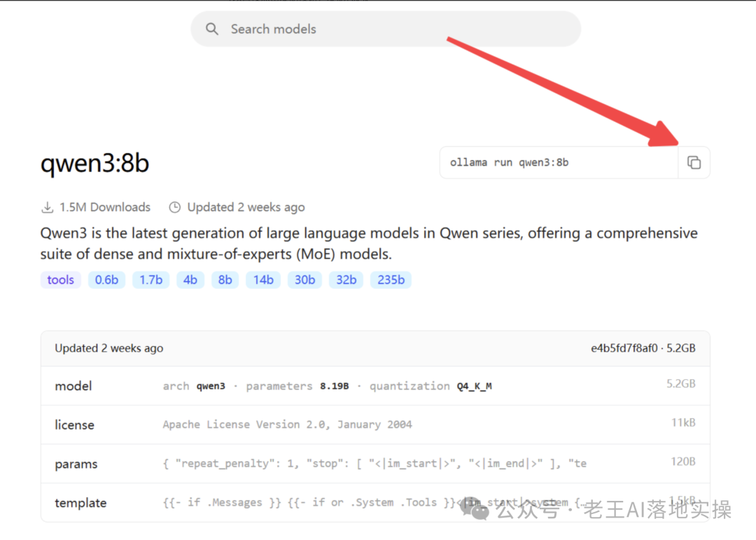756x540 pixels.
Task: Switch to the 235b model variant
Action: click(x=391, y=279)
